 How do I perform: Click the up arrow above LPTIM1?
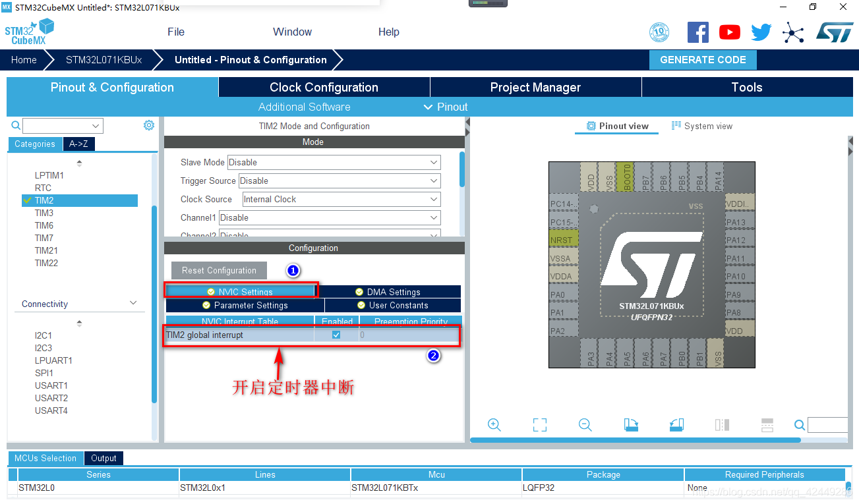pos(80,163)
